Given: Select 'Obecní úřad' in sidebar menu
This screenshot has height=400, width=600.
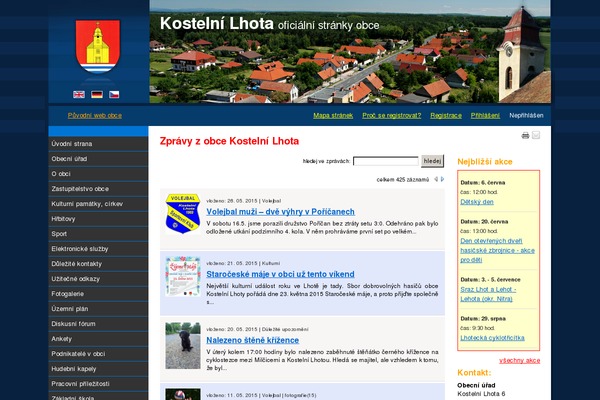Looking at the screenshot, I should [x=98, y=159].
